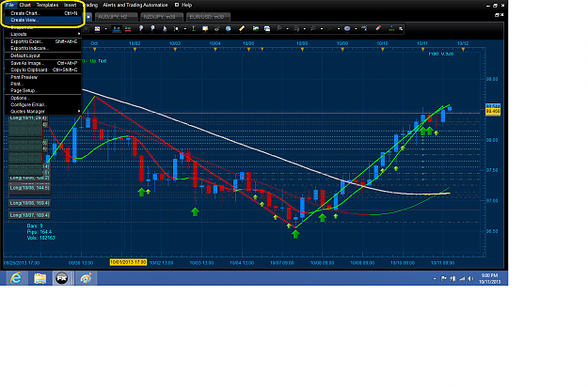Open the chart type dropdown arrow

[x=105, y=29]
